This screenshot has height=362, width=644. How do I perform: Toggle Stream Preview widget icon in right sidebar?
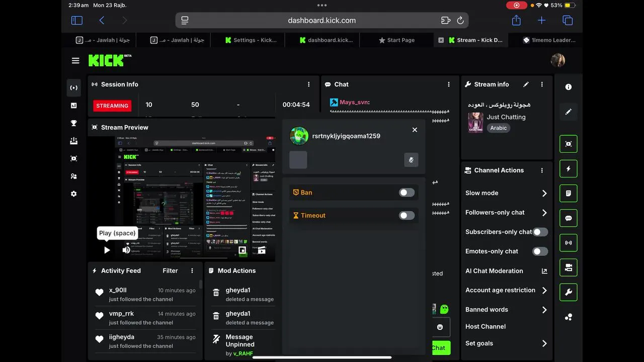click(x=569, y=144)
